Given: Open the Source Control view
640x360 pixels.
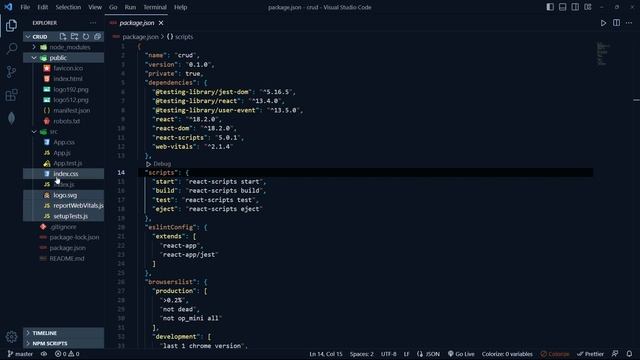Looking at the screenshot, I should click(x=11, y=72).
